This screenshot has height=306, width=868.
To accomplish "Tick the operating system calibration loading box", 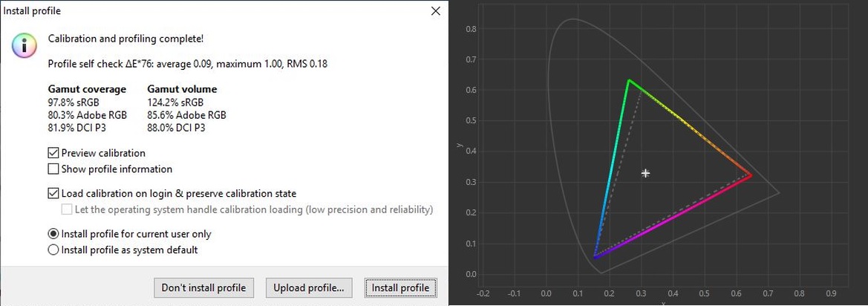I will pos(66,209).
